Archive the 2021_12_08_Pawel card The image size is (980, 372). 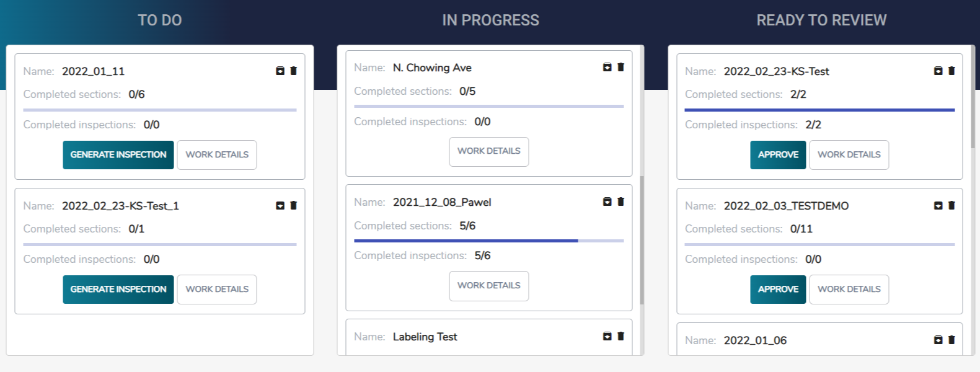tap(607, 201)
